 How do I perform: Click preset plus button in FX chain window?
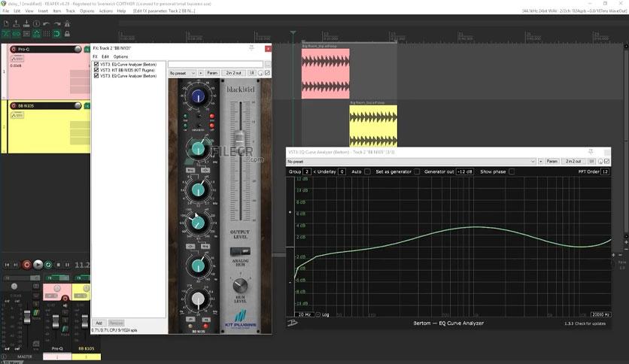tap(201, 73)
